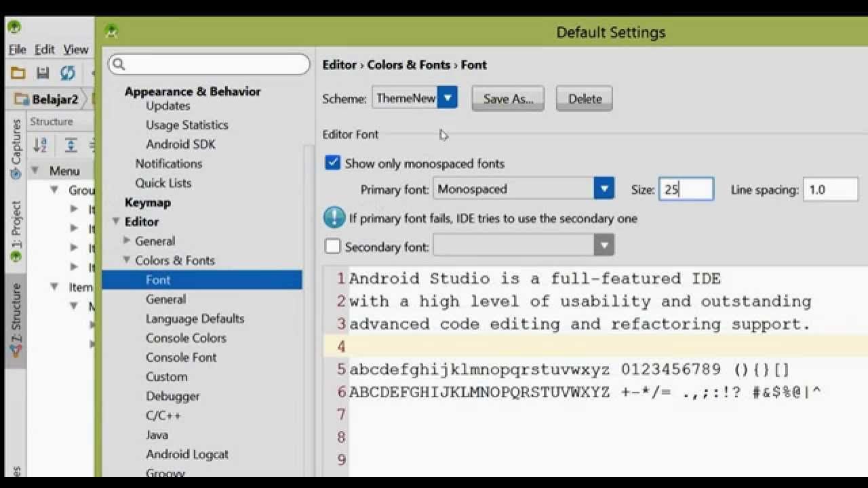Open the View menu

[76, 49]
